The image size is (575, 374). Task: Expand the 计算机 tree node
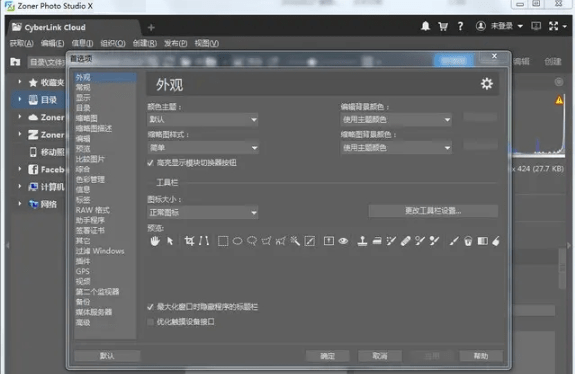tap(20, 186)
